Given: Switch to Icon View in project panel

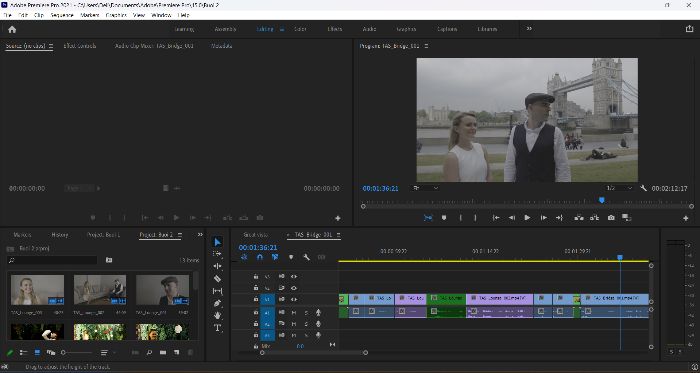Looking at the screenshot, I should pyautogui.click(x=37, y=352).
